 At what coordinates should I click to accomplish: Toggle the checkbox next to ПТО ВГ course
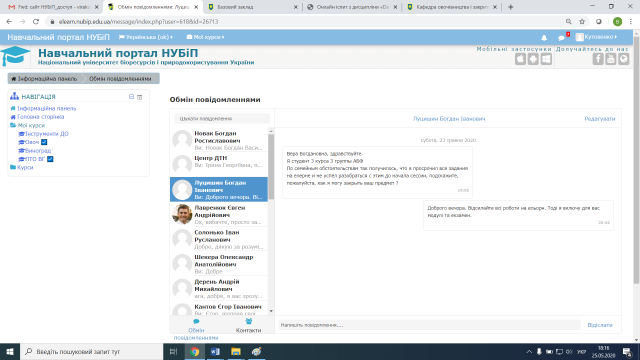50,159
